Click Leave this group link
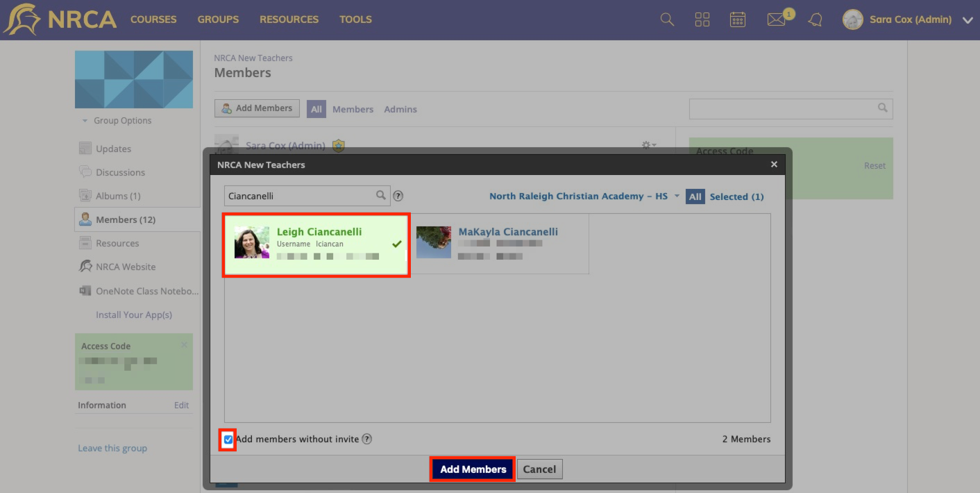This screenshot has width=980, height=493. 112,448
